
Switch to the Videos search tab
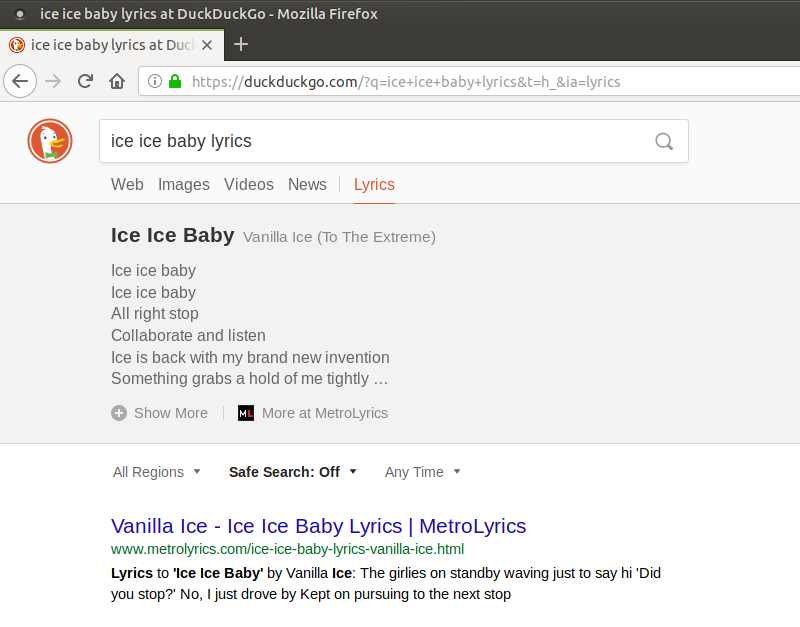click(x=249, y=184)
